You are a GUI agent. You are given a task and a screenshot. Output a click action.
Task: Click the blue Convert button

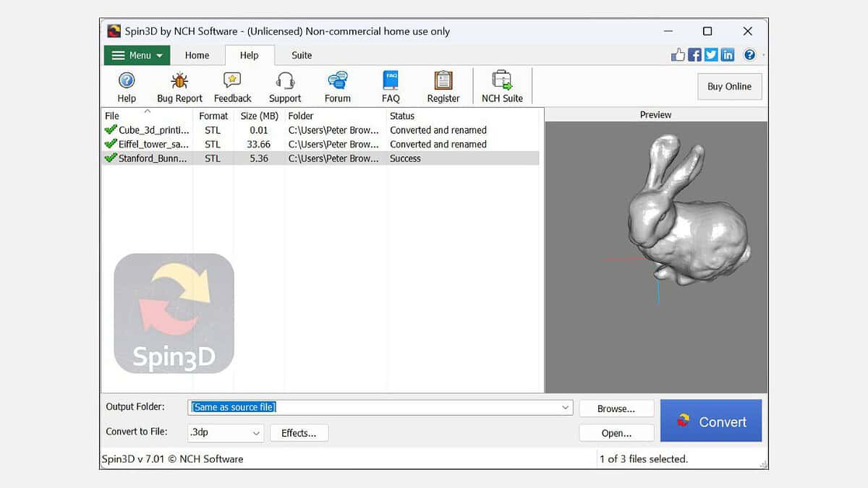[711, 421]
